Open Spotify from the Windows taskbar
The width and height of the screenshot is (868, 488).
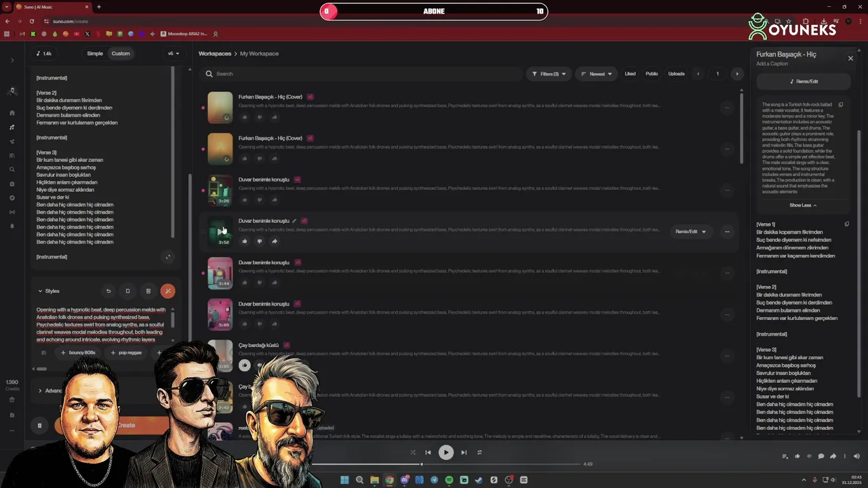pyautogui.click(x=449, y=480)
